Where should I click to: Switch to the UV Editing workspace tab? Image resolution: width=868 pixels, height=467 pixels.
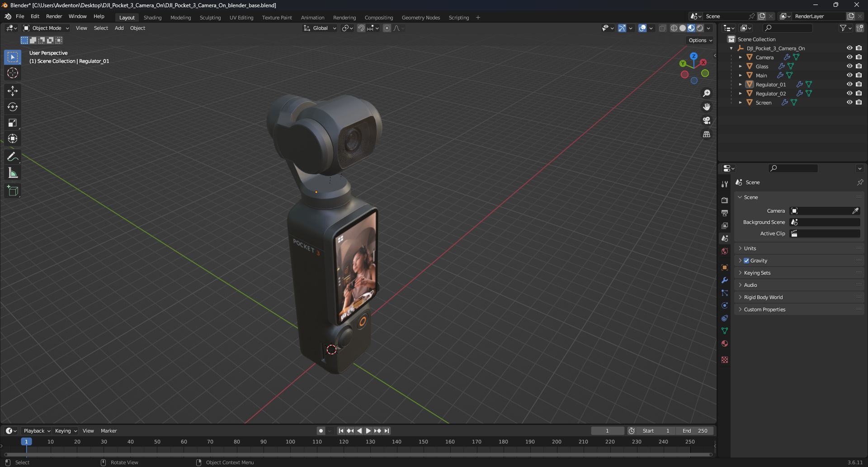tap(241, 18)
